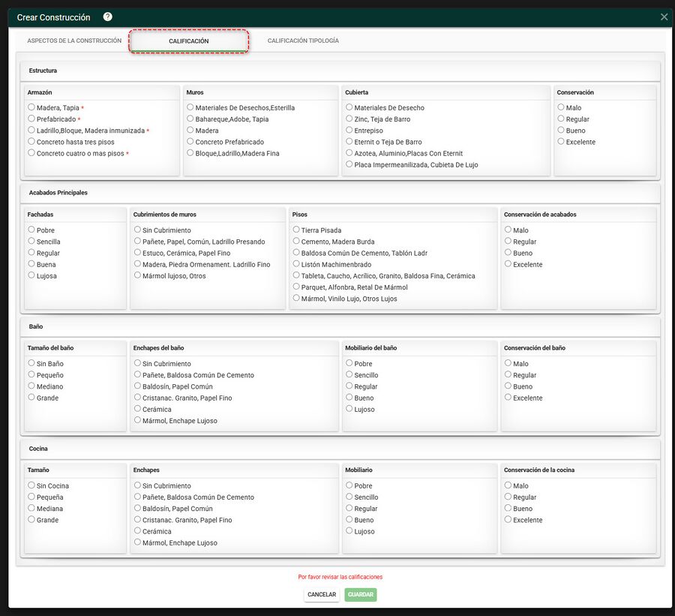The image size is (675, 616).
Task: Close the Crear Construcción dialog
Action: coord(664,17)
